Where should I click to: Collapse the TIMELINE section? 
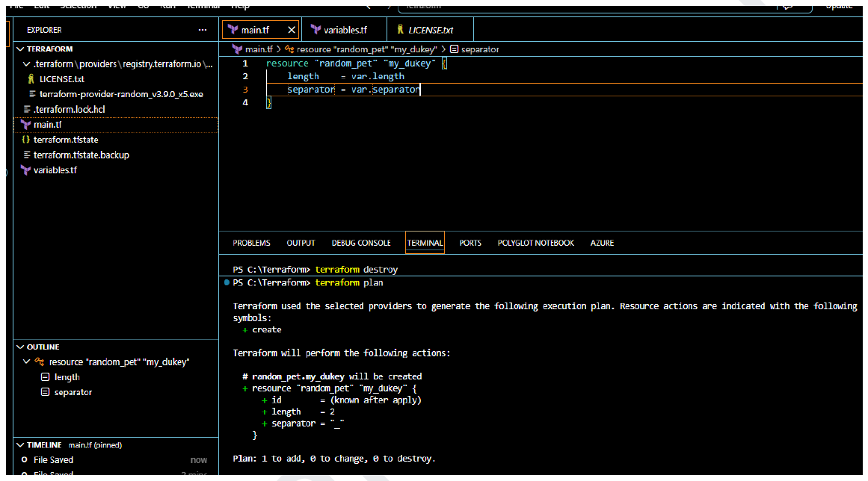click(20, 444)
